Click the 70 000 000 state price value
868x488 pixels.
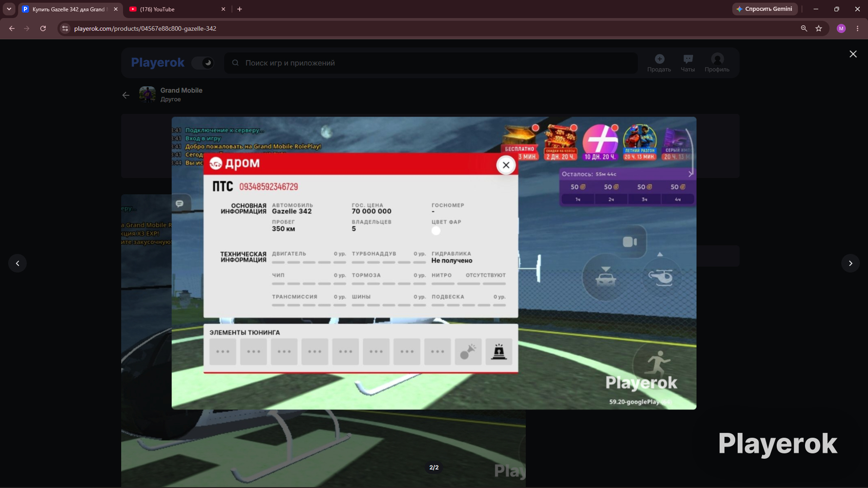(372, 211)
